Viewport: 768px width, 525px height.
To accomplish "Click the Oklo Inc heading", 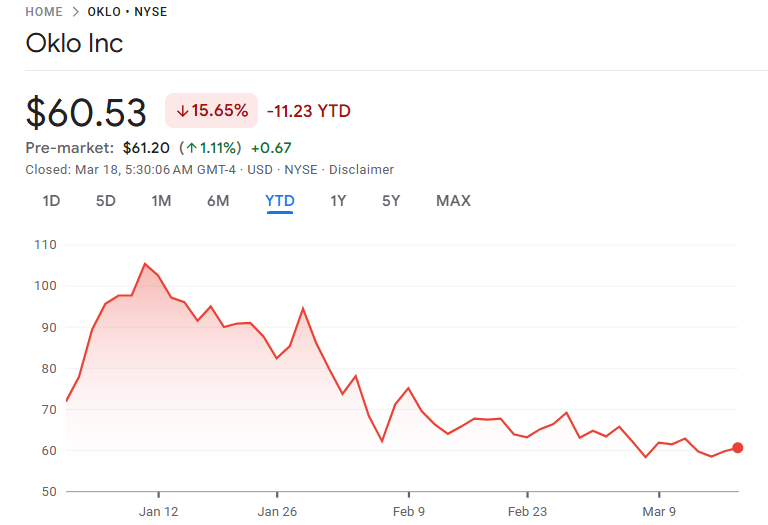I will (74, 44).
